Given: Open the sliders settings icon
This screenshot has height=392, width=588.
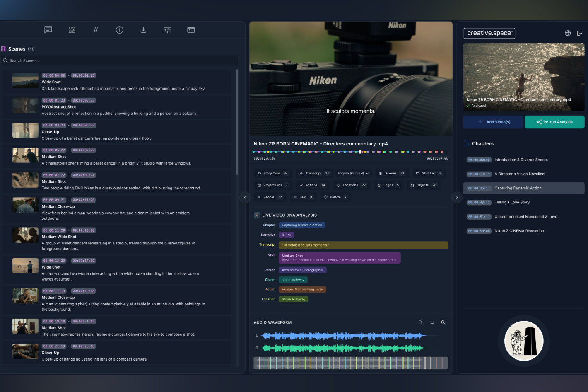Looking at the screenshot, I should tap(167, 30).
